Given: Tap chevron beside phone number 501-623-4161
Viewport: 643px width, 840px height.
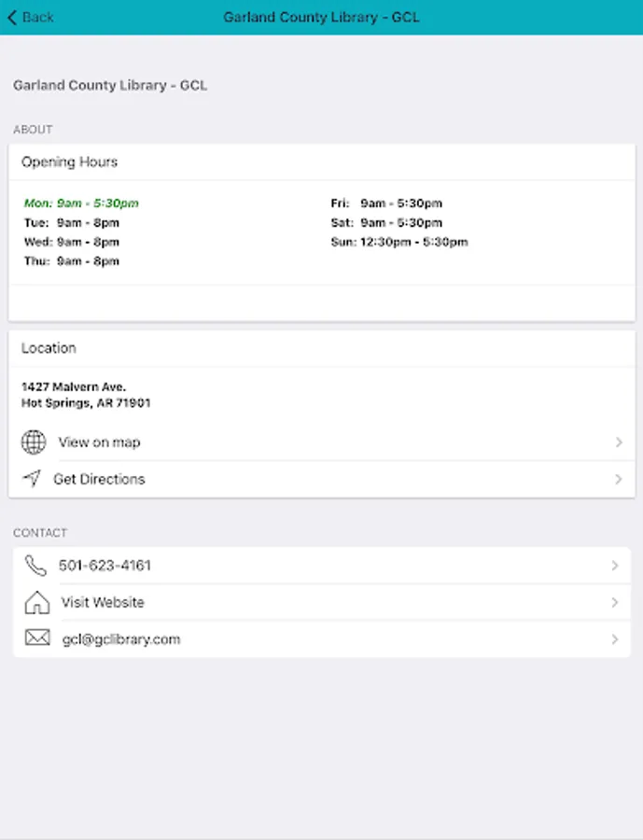Looking at the screenshot, I should [x=614, y=566].
